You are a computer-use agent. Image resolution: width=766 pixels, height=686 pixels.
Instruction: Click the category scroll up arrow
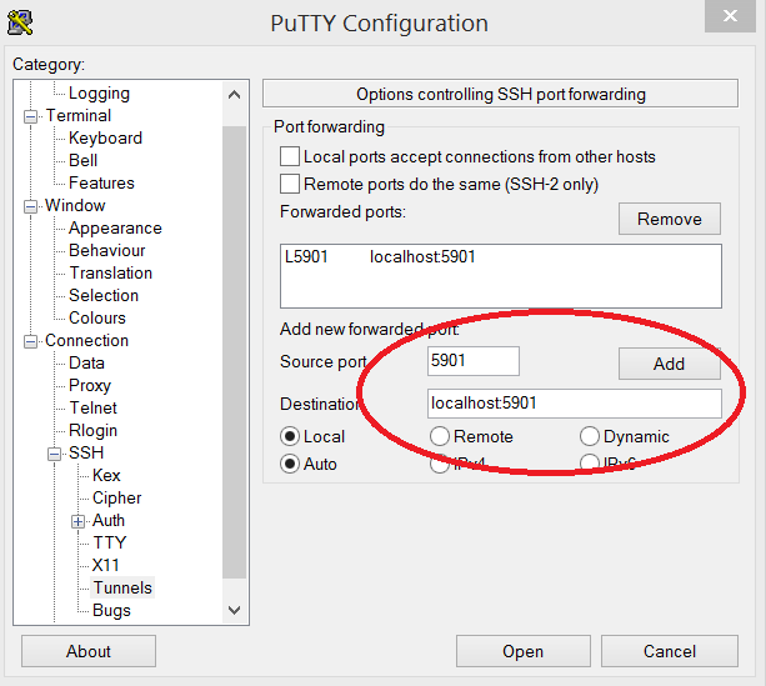coord(234,94)
